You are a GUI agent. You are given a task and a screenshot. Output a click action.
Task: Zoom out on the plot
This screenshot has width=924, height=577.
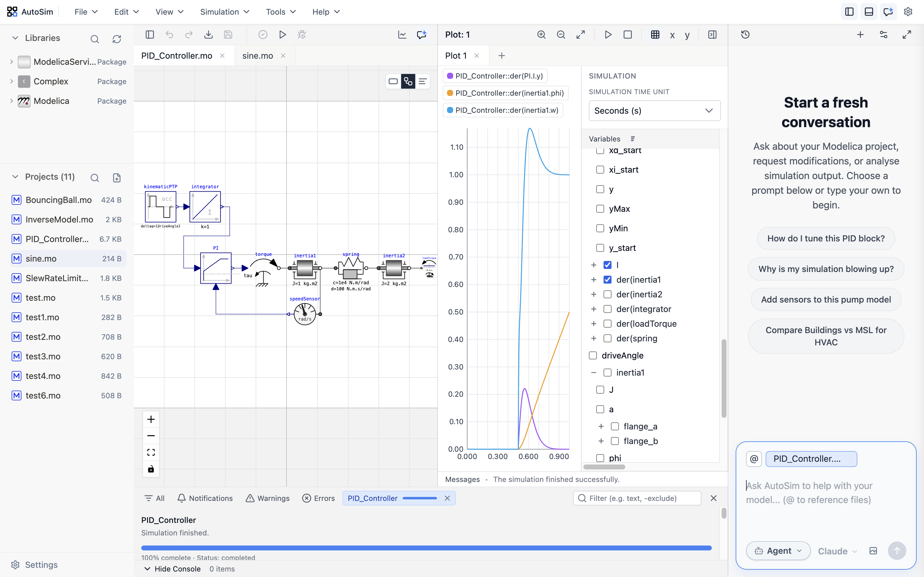(x=561, y=34)
